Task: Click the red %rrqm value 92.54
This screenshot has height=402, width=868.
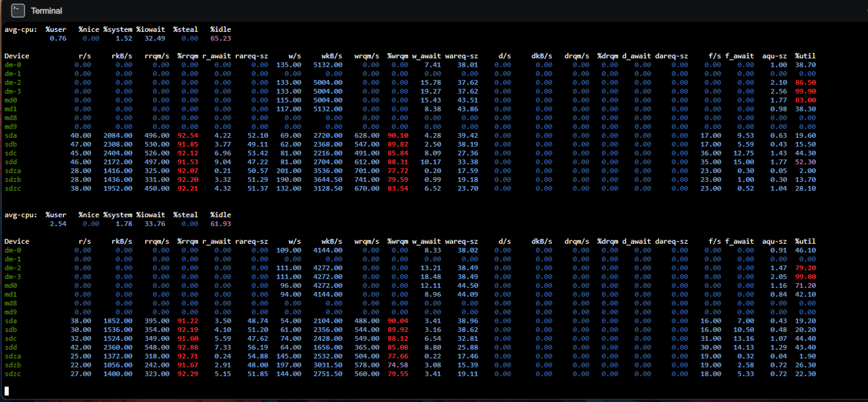Action: pyautogui.click(x=189, y=136)
